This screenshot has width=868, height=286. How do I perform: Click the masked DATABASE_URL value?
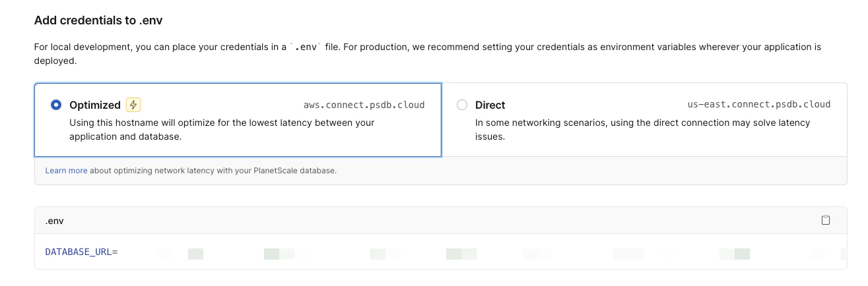coord(462,253)
